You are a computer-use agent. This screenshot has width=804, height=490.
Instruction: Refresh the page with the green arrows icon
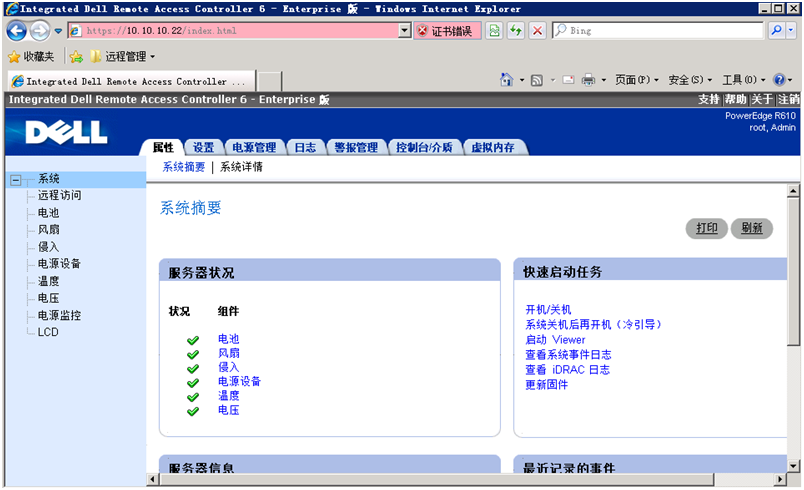click(x=515, y=31)
